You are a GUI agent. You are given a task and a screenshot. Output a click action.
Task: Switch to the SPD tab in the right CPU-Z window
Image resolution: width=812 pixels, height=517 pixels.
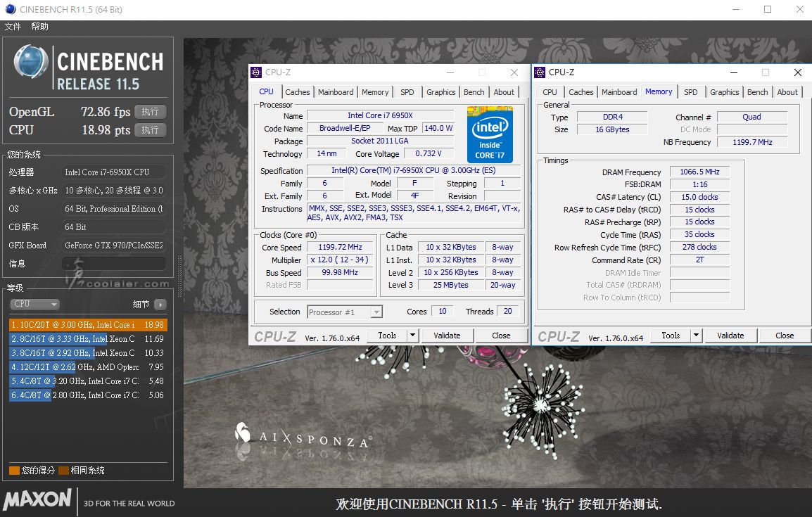691,92
